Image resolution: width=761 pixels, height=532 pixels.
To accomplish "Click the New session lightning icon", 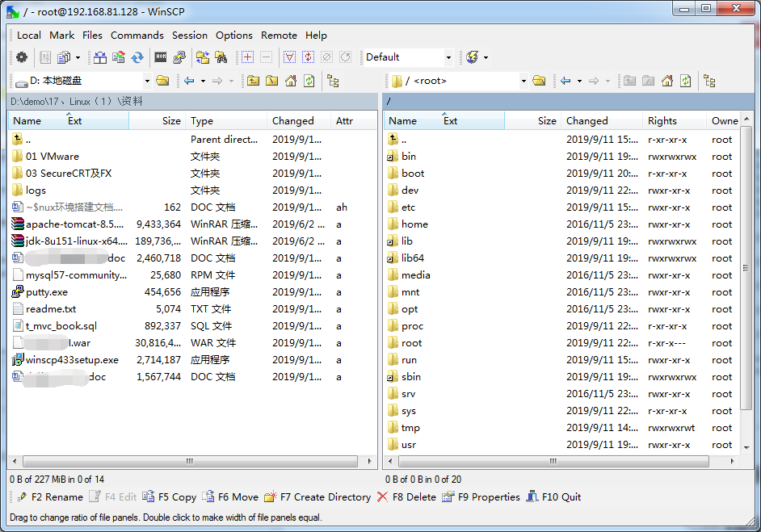I will tap(473, 57).
